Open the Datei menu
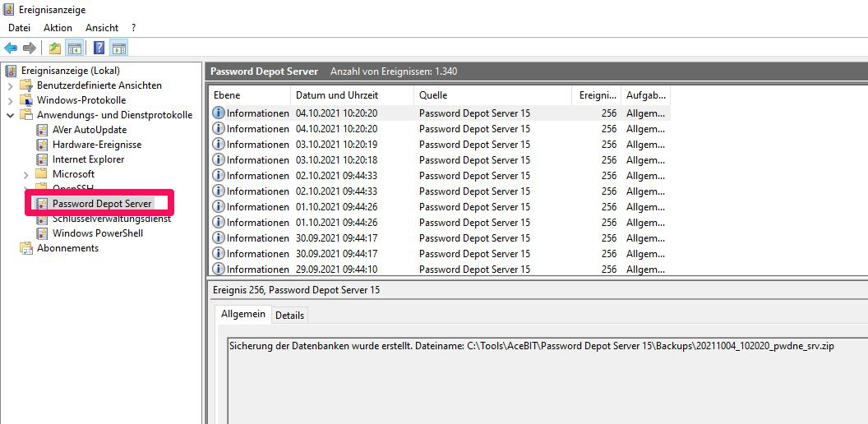868x424 pixels. [x=20, y=28]
